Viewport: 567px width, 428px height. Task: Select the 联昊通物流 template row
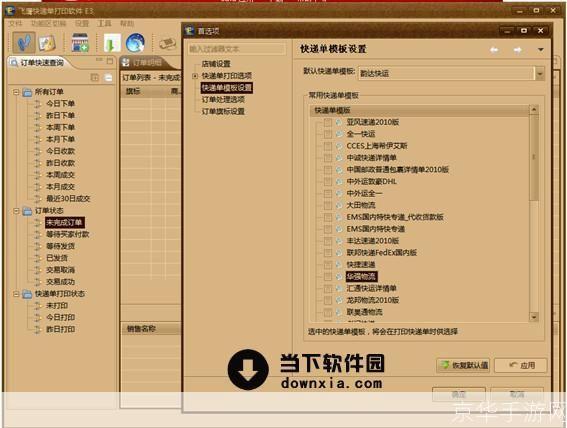[364, 312]
